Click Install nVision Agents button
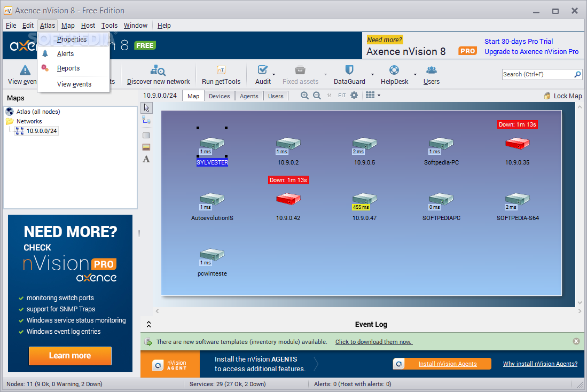Image resolution: width=587 pixels, height=392 pixels. [442, 364]
